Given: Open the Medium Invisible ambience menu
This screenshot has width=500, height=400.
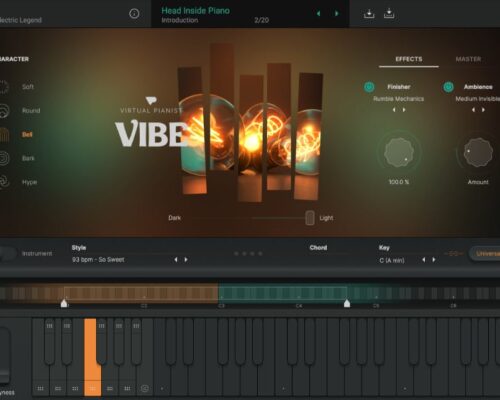Looking at the screenshot, I should point(478,99).
